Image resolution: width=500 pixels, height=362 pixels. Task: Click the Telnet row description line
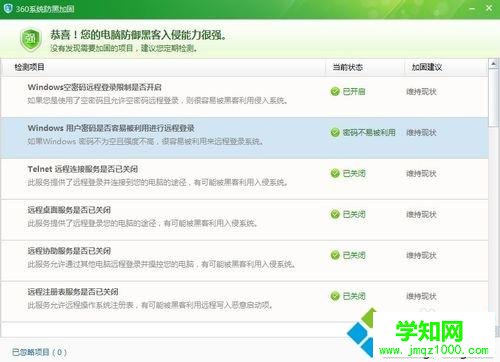(x=158, y=182)
